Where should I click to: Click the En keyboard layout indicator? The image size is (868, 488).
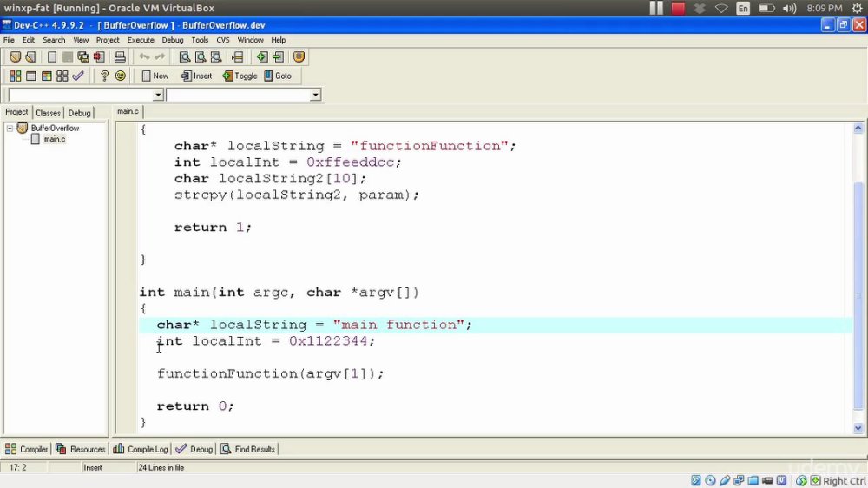coord(743,9)
